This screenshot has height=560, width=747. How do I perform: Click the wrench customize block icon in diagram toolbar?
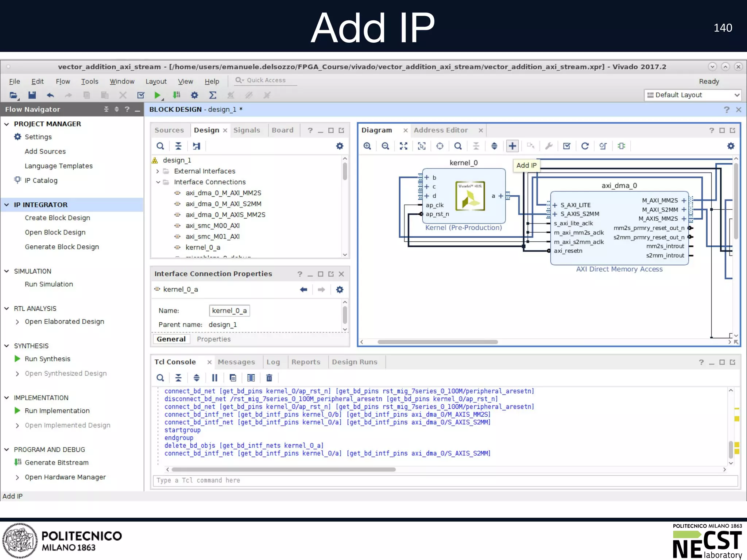click(549, 146)
